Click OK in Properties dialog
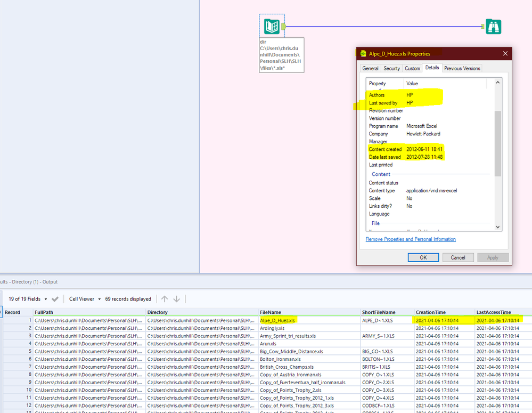The height and width of the screenshot is (413, 532). pyautogui.click(x=423, y=257)
